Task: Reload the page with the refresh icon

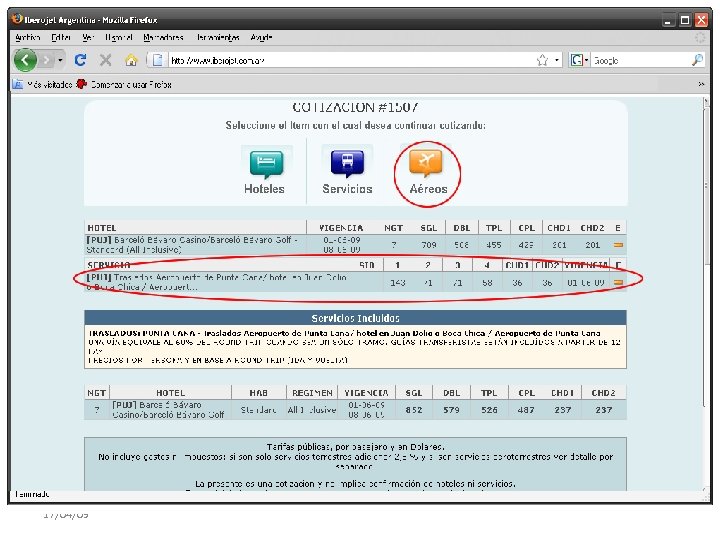Action: click(80, 60)
